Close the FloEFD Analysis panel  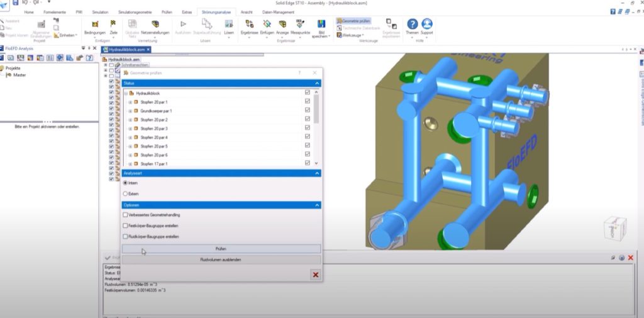(x=94, y=48)
